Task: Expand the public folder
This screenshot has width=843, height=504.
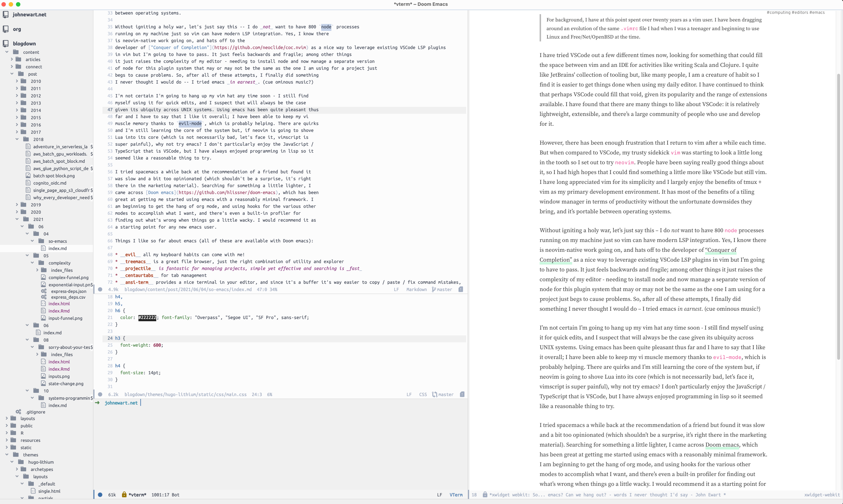Action: [7, 426]
